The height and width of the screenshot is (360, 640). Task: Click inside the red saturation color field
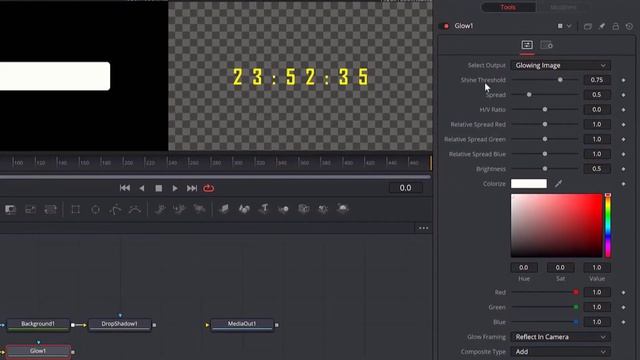tap(556, 225)
